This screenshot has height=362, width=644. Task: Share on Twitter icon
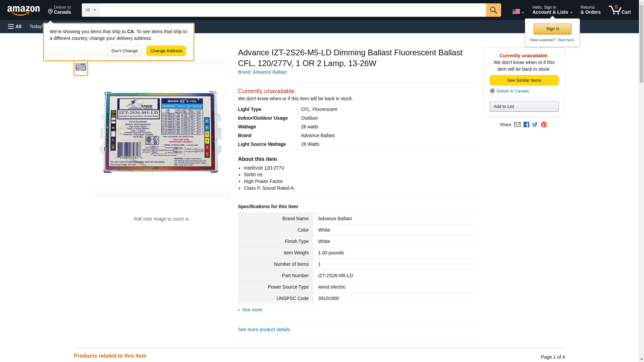click(x=535, y=125)
